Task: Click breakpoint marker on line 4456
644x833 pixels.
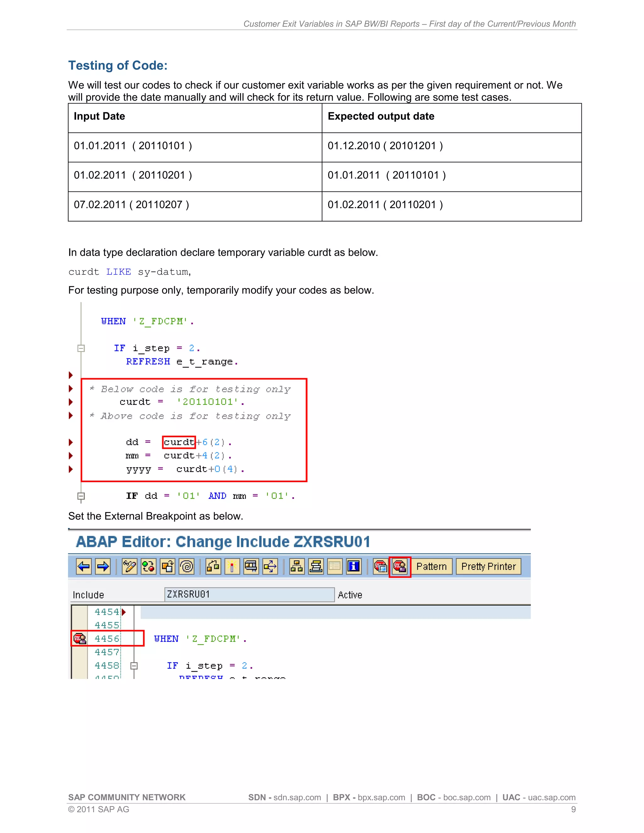Action: 80,638
